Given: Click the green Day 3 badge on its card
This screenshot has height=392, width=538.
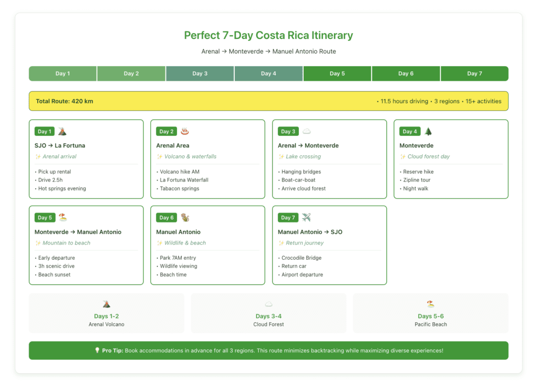Looking at the screenshot, I should [x=288, y=131].
